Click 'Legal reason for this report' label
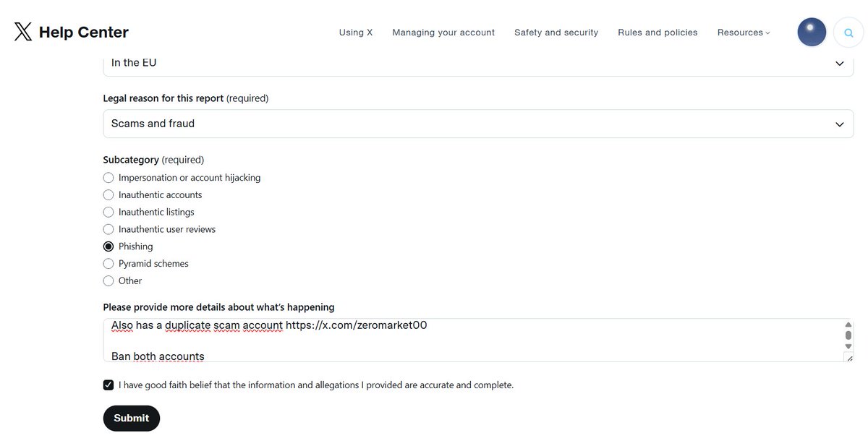The height and width of the screenshot is (446, 868). [186, 98]
